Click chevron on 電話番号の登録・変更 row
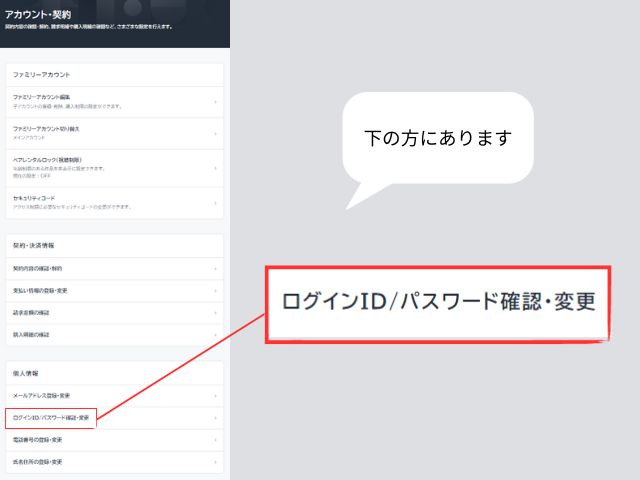This screenshot has height=480, width=640. tap(215, 440)
